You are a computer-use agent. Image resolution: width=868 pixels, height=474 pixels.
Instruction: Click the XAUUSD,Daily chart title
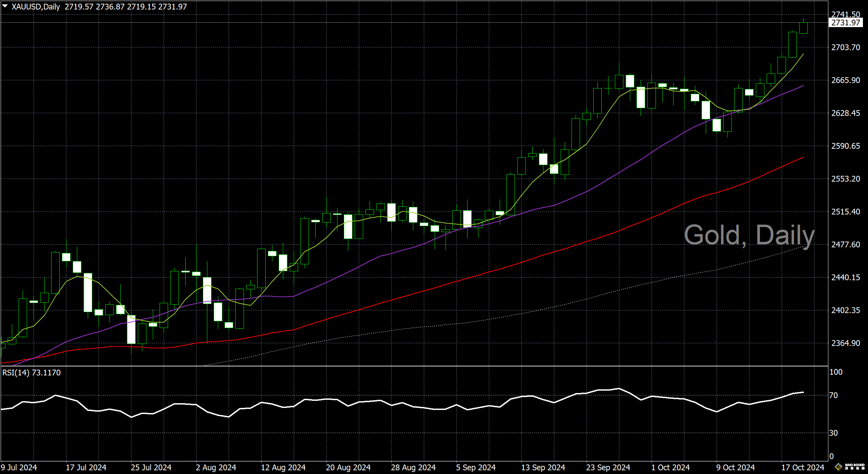(36, 7)
